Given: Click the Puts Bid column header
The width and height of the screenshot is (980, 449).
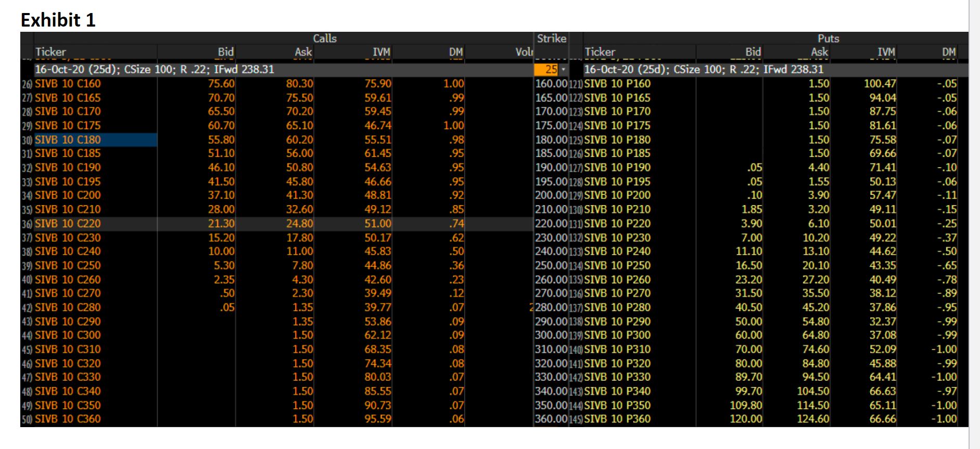Looking at the screenshot, I should 753,52.
